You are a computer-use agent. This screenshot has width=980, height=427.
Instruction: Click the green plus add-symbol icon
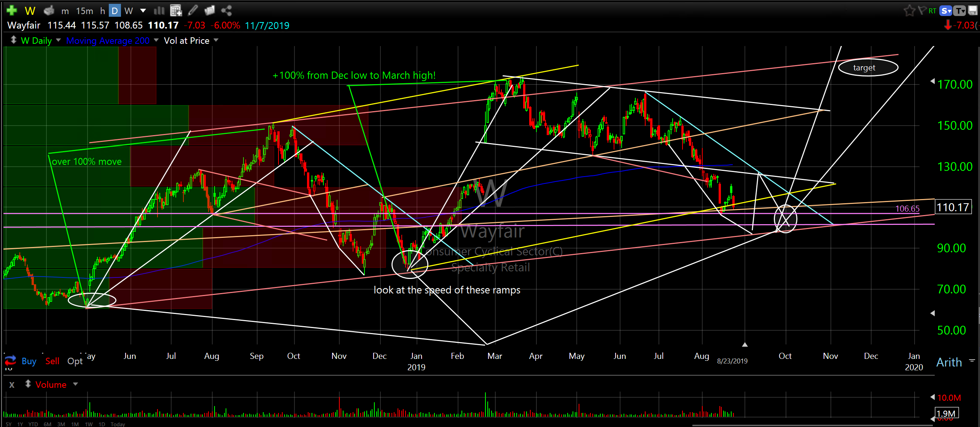(x=12, y=10)
